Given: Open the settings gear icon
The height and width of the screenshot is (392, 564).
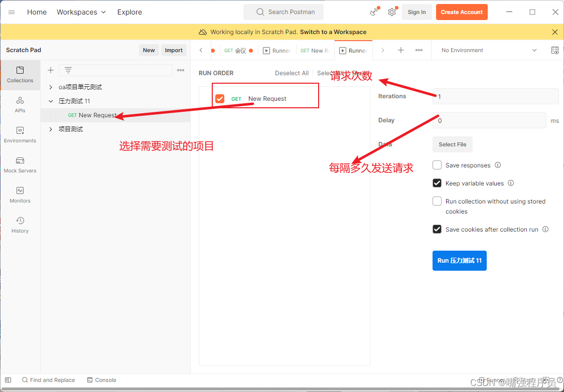Looking at the screenshot, I should (392, 12).
